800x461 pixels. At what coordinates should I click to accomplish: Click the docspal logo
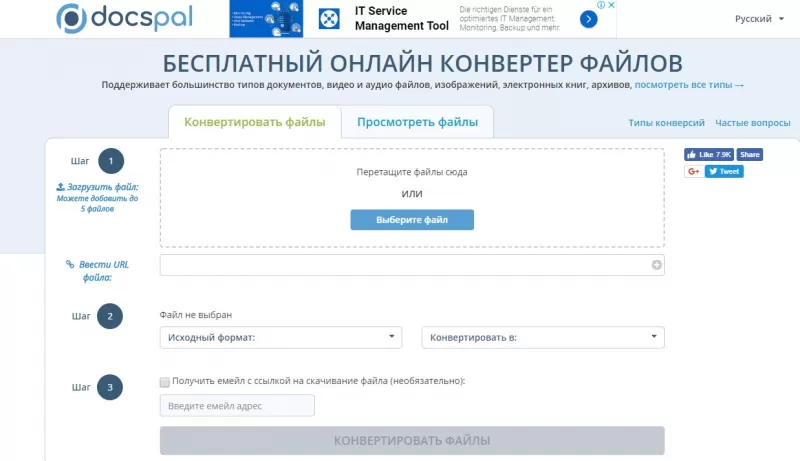point(124,18)
